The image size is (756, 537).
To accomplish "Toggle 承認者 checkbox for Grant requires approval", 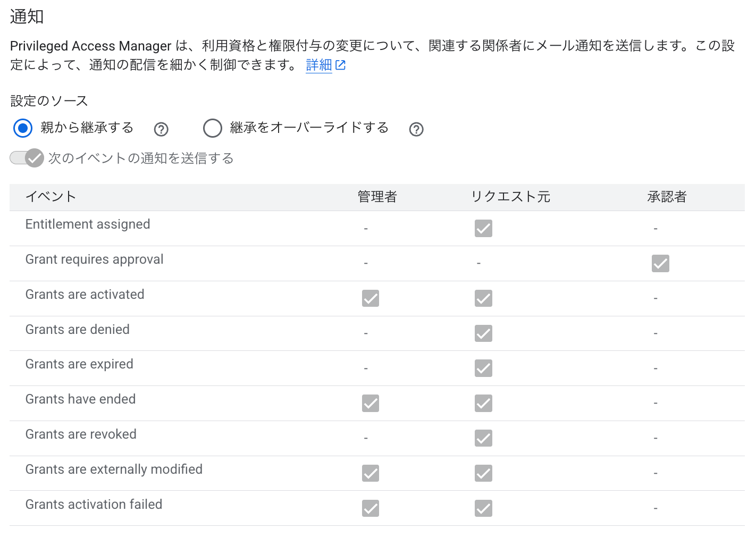I will (x=660, y=263).
